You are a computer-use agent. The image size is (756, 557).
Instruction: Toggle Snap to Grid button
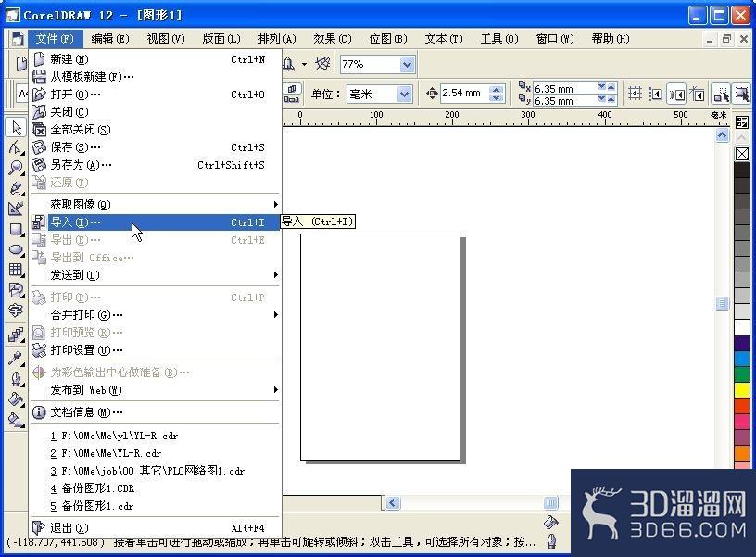click(x=635, y=94)
